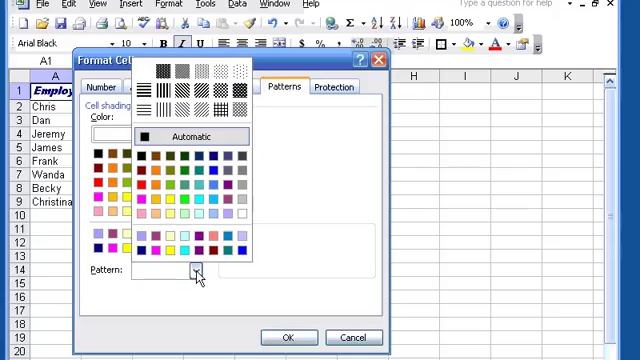Click the Cut scissors icon

pos(185,23)
